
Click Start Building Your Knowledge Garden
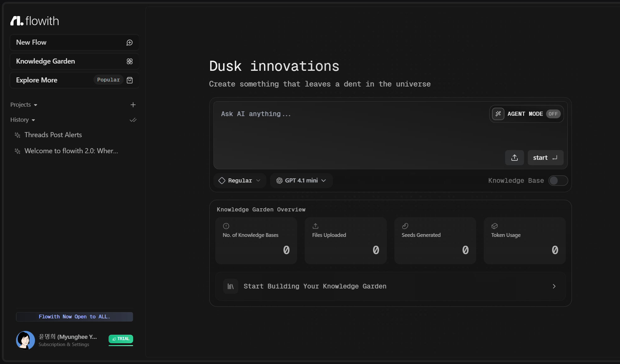tap(391, 286)
